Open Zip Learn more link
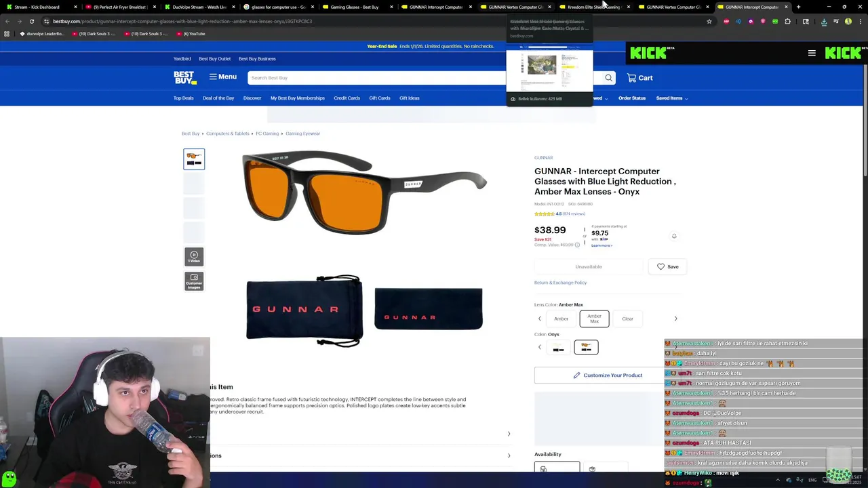The height and width of the screenshot is (488, 868). pyautogui.click(x=601, y=245)
